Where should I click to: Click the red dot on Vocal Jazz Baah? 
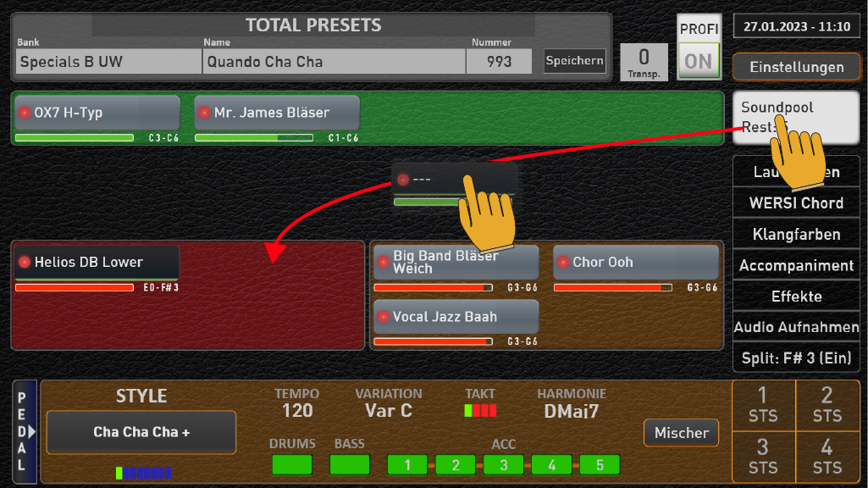coord(383,317)
